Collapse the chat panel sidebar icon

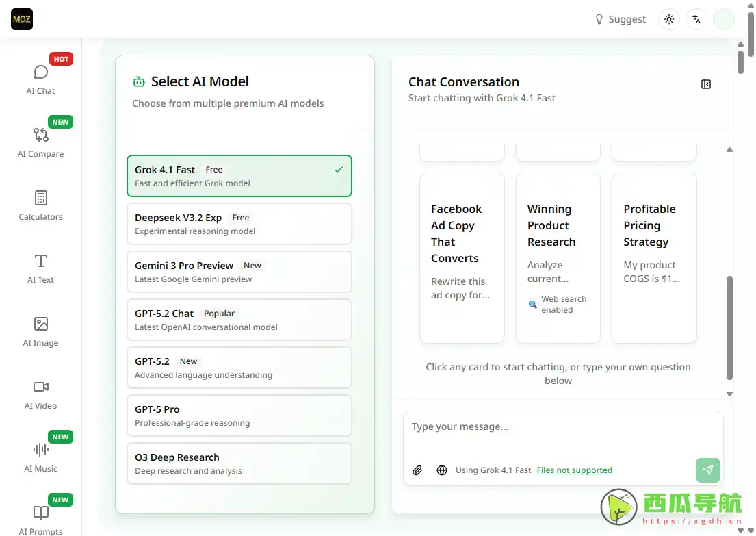click(706, 84)
